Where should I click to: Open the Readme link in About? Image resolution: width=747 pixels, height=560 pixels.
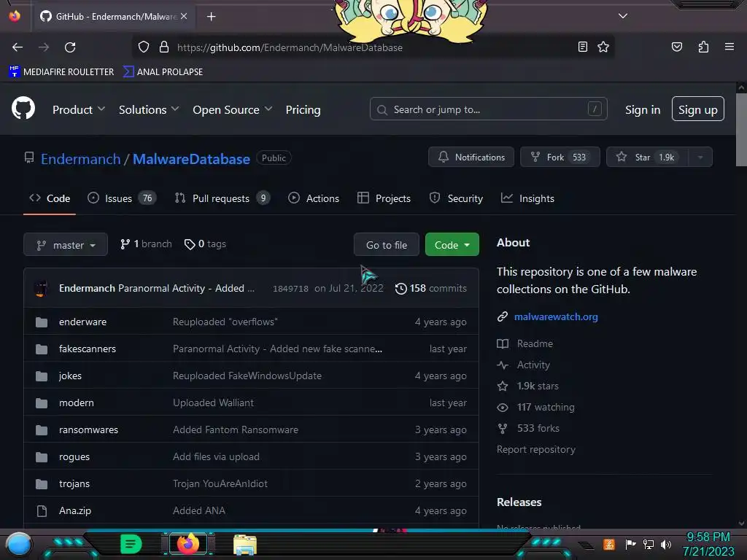click(525, 344)
